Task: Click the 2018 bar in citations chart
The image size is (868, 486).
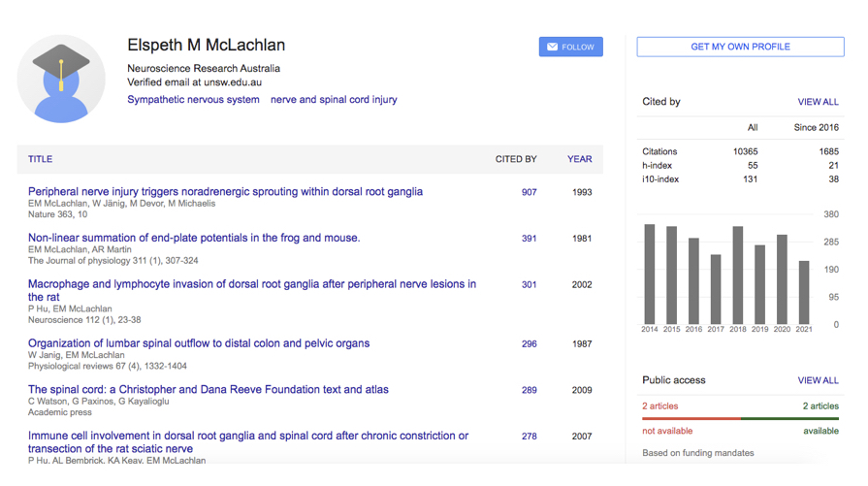Action: (738, 275)
